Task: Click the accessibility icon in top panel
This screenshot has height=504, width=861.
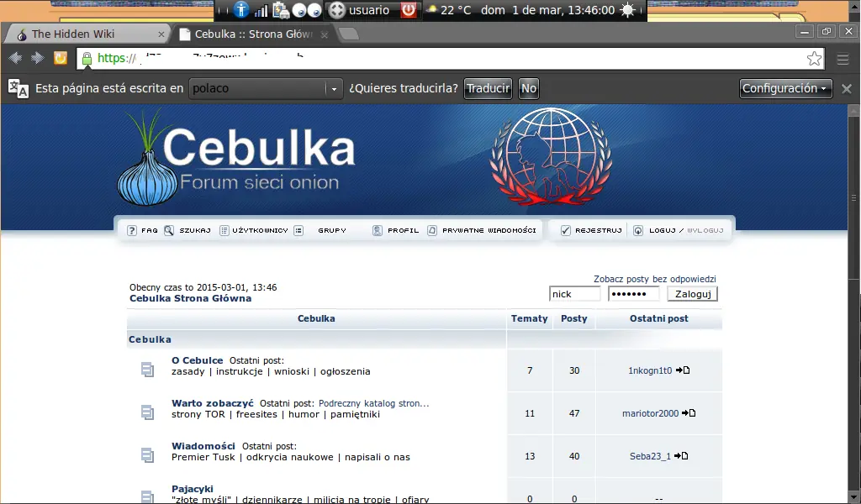Action: 240,10
